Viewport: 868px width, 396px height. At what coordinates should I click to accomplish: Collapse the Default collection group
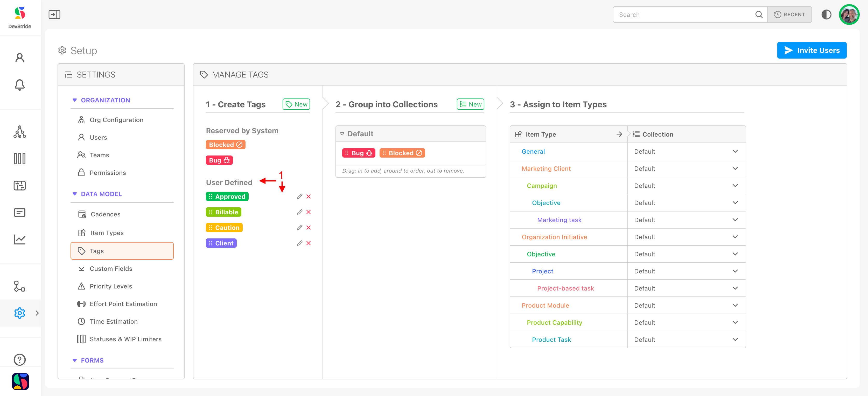pyautogui.click(x=342, y=134)
